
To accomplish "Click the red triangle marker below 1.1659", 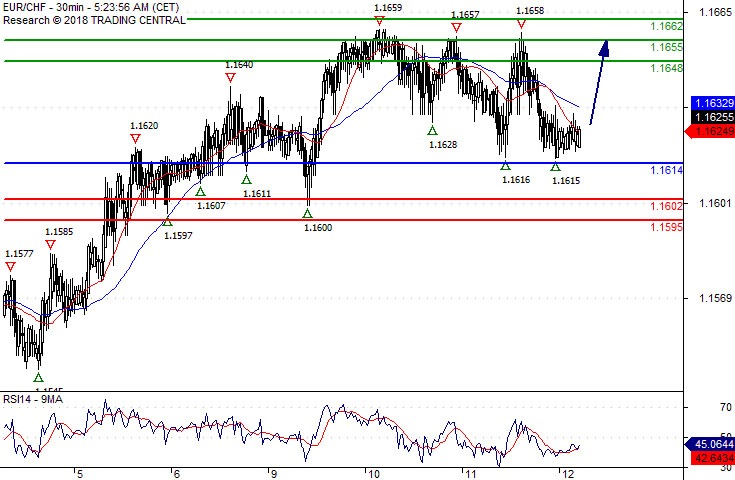I will (380, 21).
